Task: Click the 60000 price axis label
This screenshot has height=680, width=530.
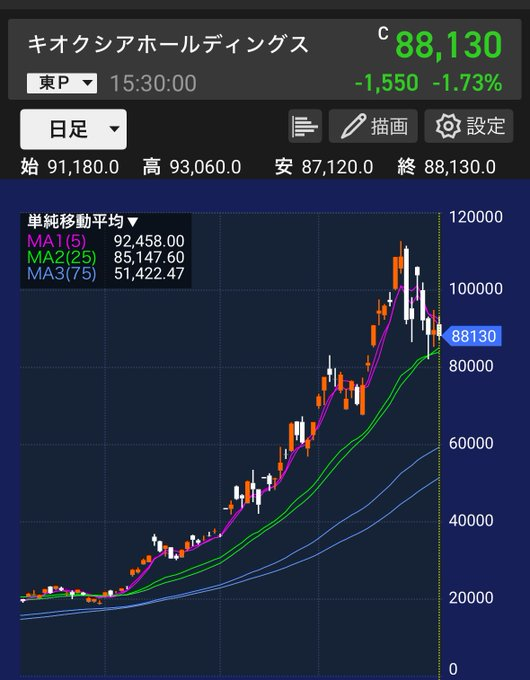Action: [x=471, y=443]
